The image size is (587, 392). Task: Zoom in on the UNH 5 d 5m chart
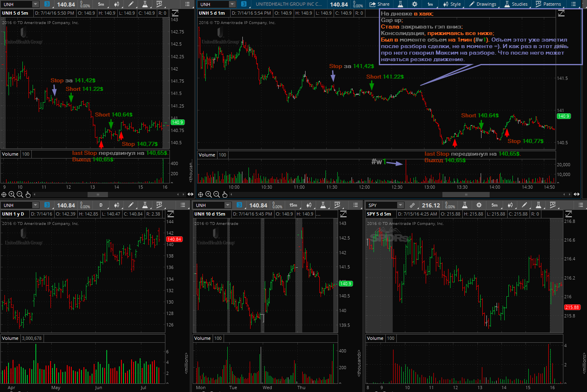(x=12, y=194)
